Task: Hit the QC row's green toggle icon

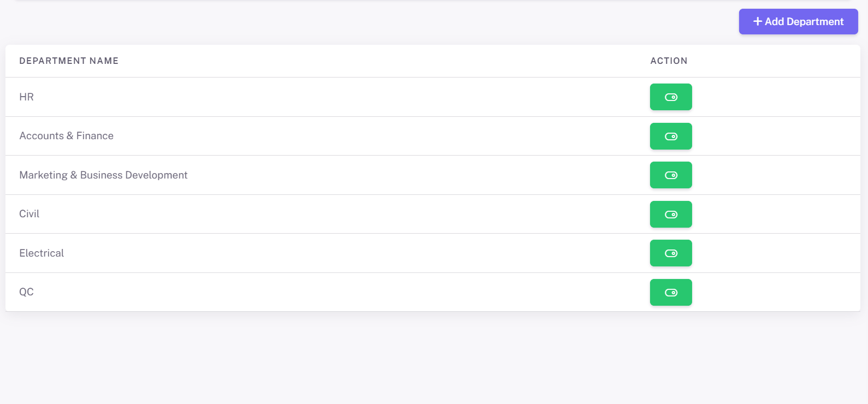Action: (671, 293)
